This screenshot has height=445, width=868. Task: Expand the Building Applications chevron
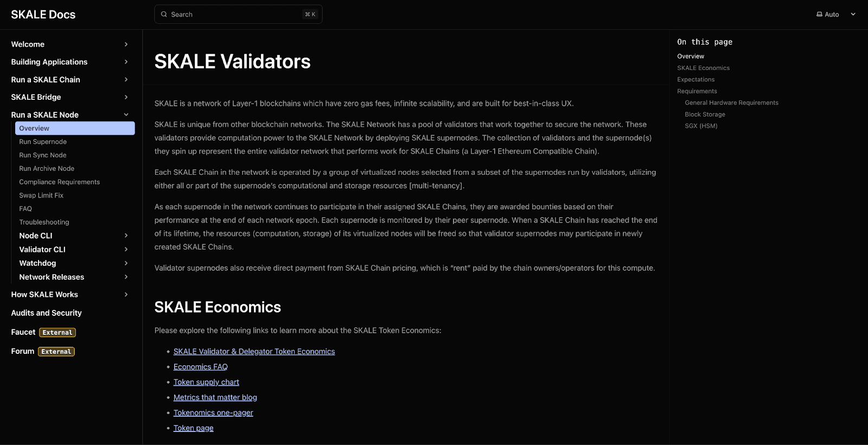[x=126, y=62]
